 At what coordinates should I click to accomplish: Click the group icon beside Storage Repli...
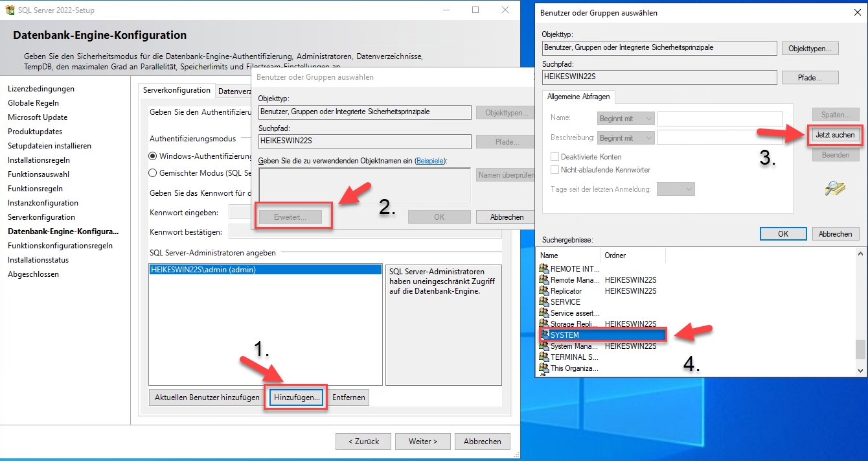pyautogui.click(x=544, y=324)
